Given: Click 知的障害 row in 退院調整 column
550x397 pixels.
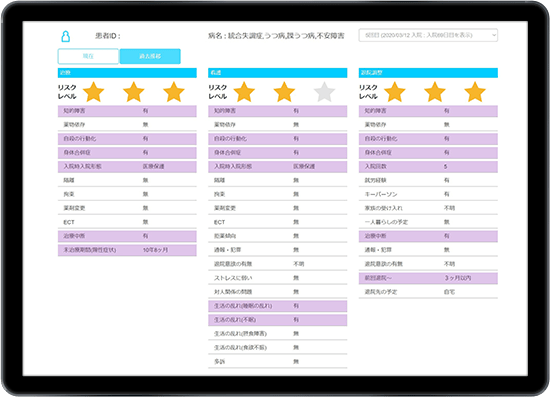Looking at the screenshot, I should [x=428, y=111].
